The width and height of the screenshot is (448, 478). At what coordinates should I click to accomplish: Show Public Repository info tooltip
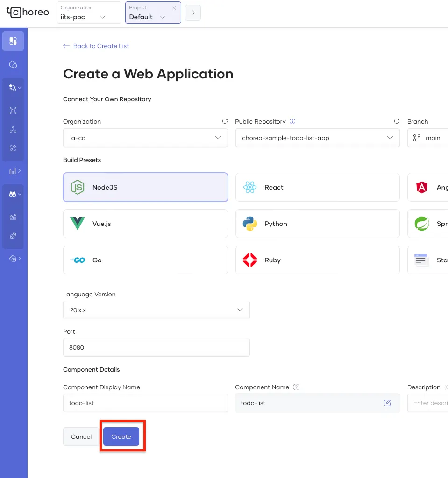click(x=292, y=121)
